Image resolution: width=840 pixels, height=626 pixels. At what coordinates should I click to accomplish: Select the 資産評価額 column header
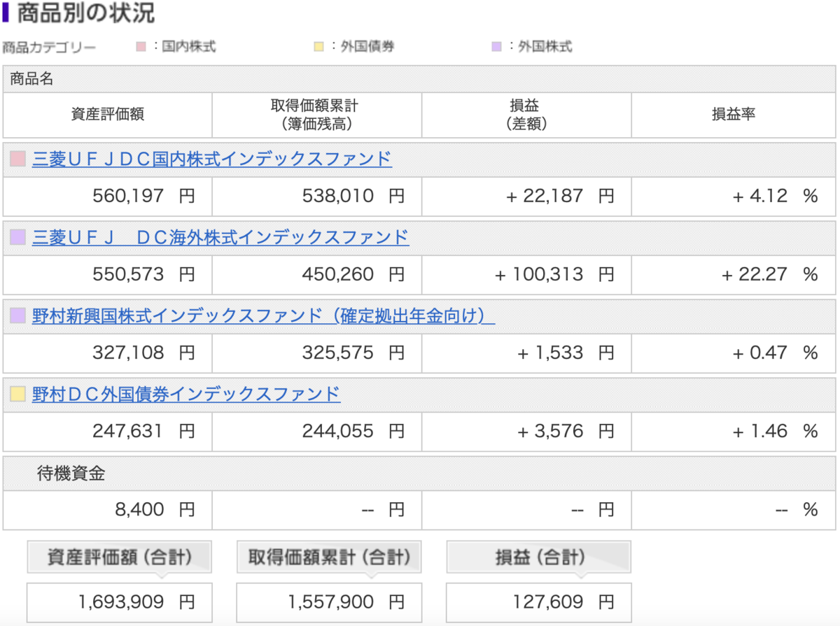(108, 115)
